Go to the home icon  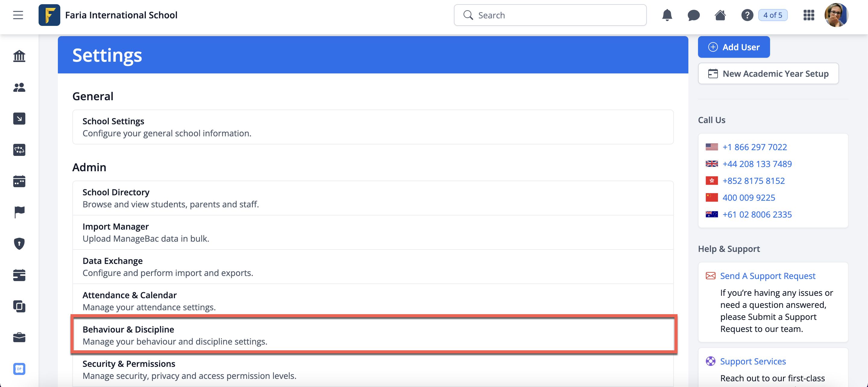click(x=720, y=15)
